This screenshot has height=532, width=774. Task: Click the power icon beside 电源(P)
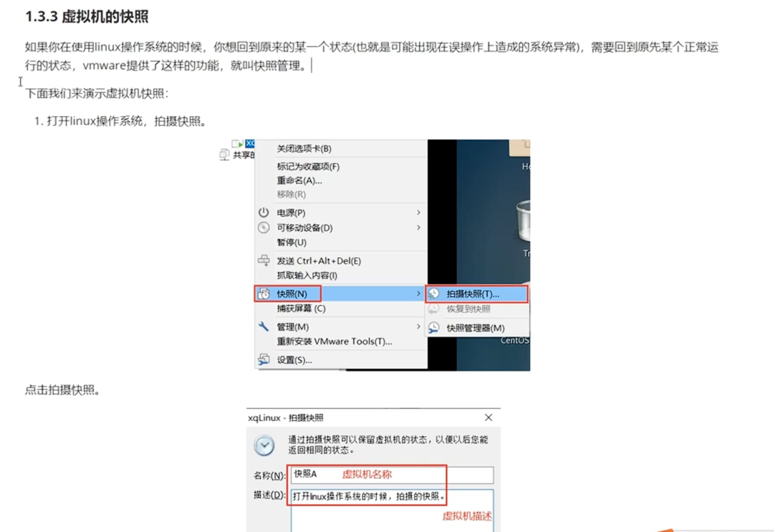264,212
